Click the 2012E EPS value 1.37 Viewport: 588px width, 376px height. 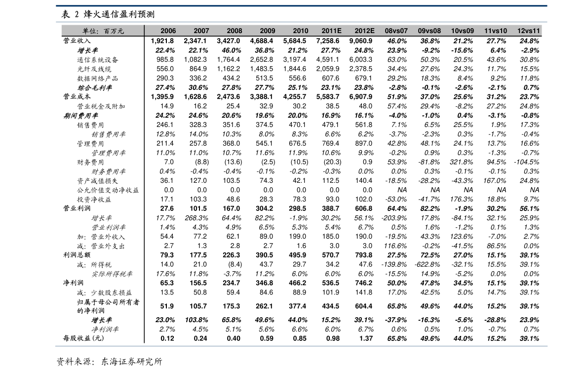pos(366,338)
